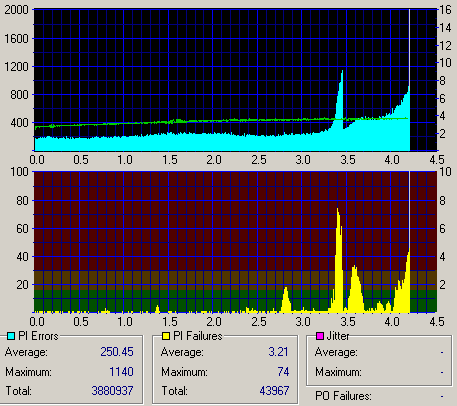Select the PI Errors maximum value 1140
The image size is (457, 406).
pos(121,372)
